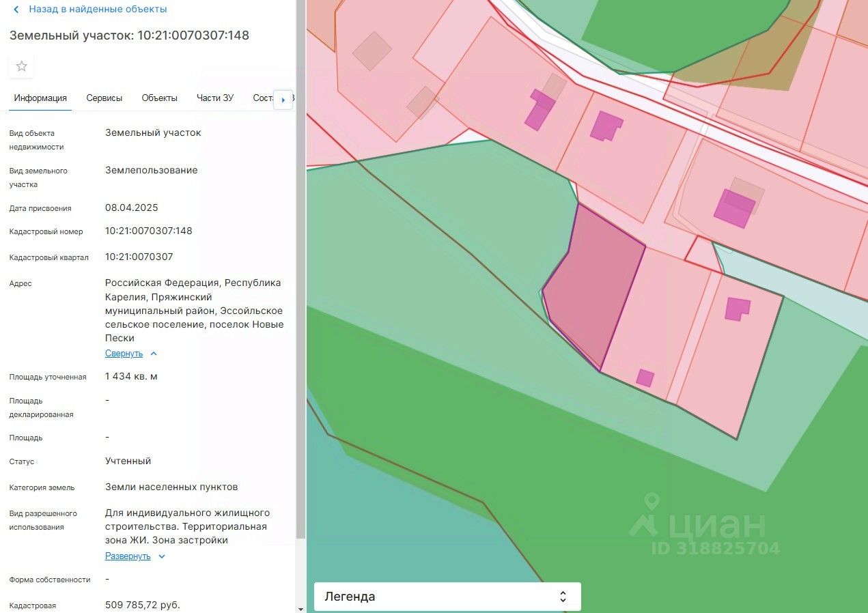Click the permitted use text 'Для индивидуального жилищного строительства'

[188, 526]
